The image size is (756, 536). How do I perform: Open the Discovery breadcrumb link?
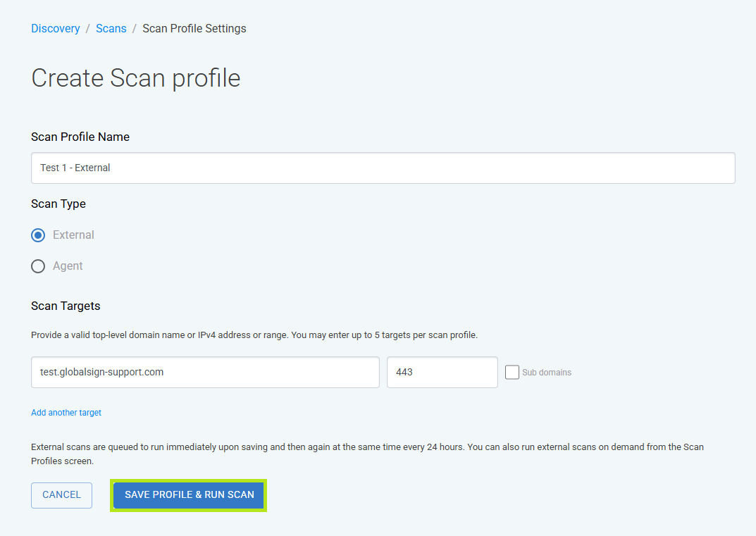pyautogui.click(x=56, y=28)
